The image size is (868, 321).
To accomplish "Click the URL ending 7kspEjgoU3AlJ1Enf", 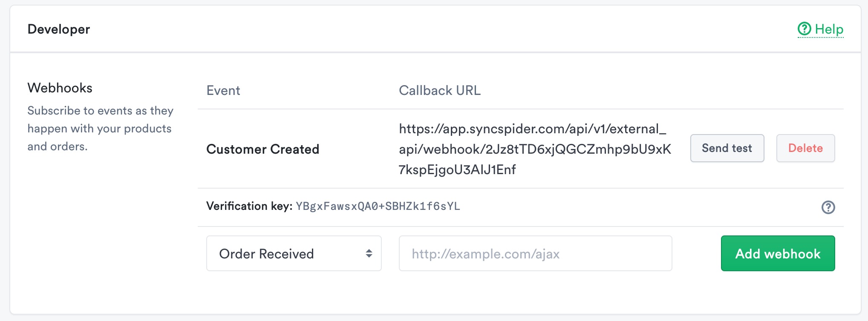I will [x=457, y=169].
